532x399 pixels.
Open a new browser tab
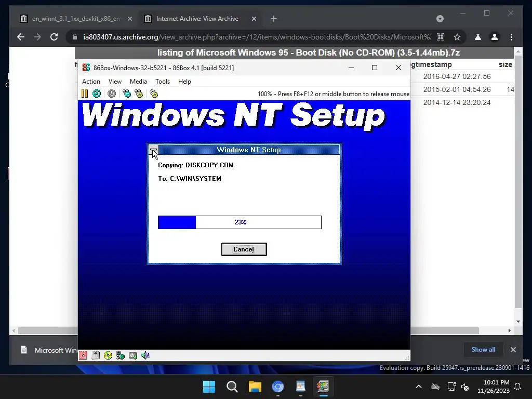click(x=274, y=19)
